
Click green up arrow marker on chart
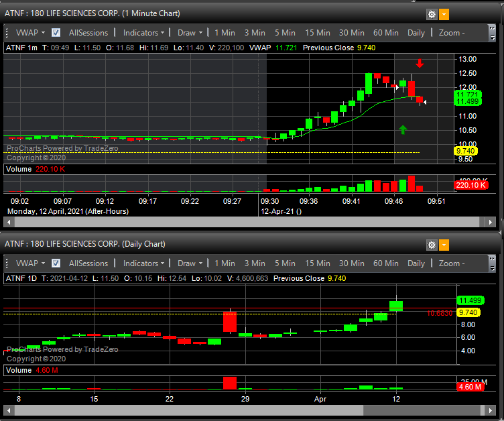(403, 129)
